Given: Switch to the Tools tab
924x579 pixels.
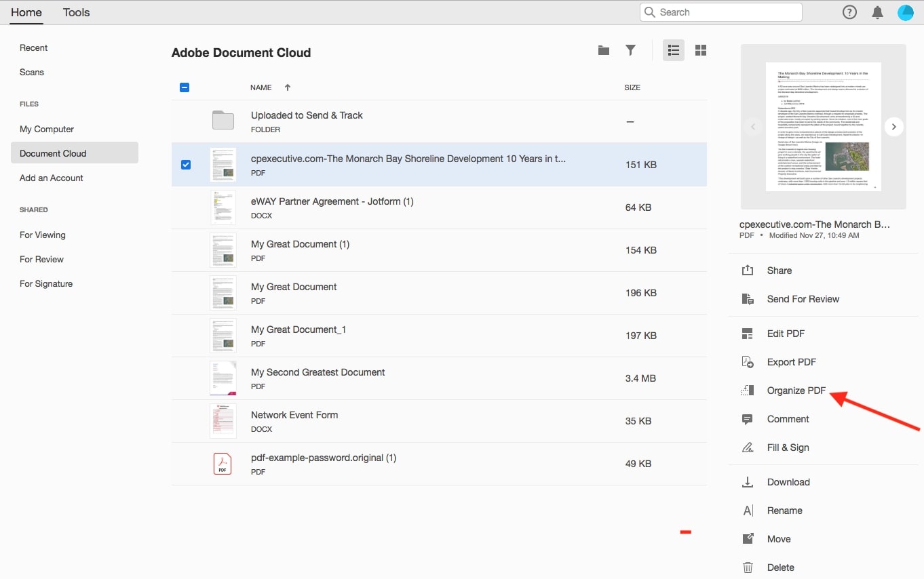Looking at the screenshot, I should tap(76, 12).
